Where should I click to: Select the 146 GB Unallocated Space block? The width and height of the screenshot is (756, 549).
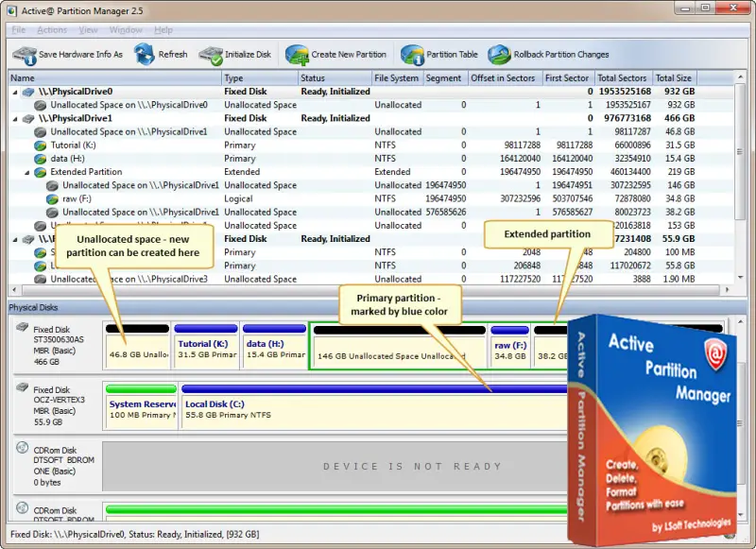399,346
